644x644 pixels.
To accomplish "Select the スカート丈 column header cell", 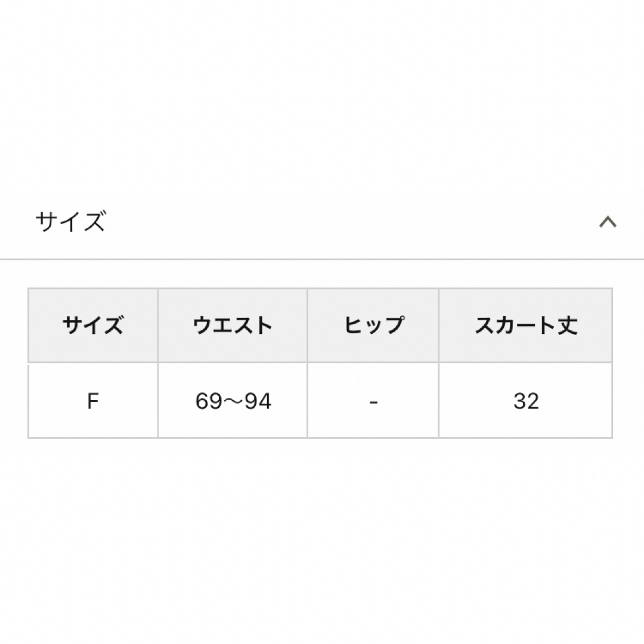I will (x=526, y=326).
